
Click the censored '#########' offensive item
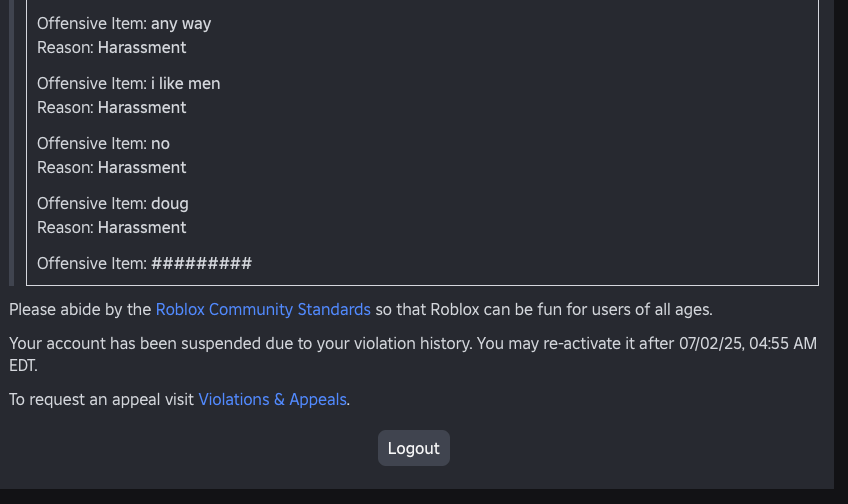[201, 263]
